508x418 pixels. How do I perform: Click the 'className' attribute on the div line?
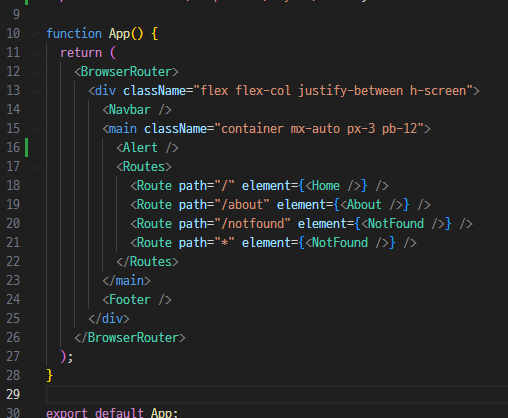(154, 91)
